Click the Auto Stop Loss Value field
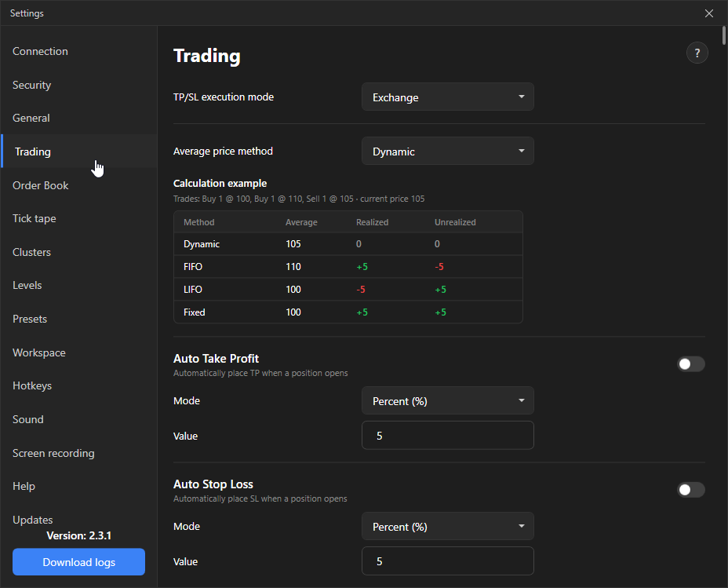The height and width of the screenshot is (588, 728). point(448,561)
